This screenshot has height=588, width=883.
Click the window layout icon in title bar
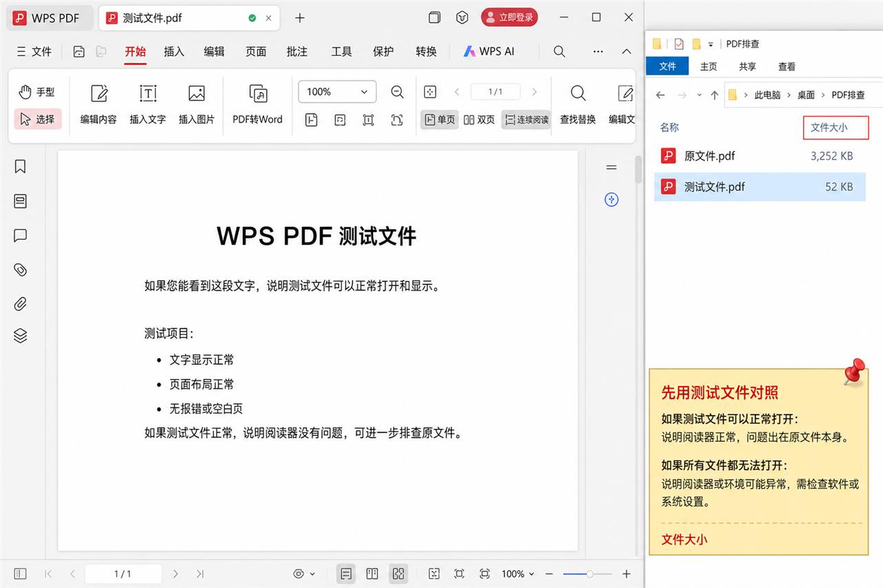click(434, 18)
